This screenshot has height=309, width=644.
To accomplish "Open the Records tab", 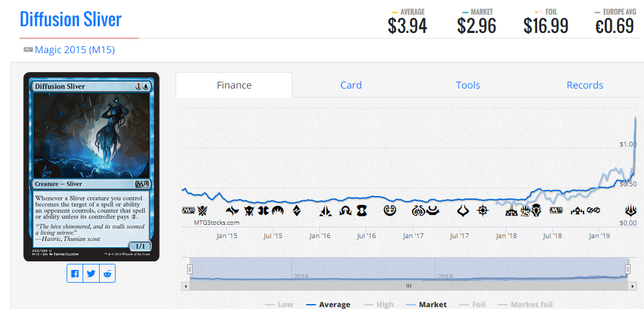I will [585, 85].
